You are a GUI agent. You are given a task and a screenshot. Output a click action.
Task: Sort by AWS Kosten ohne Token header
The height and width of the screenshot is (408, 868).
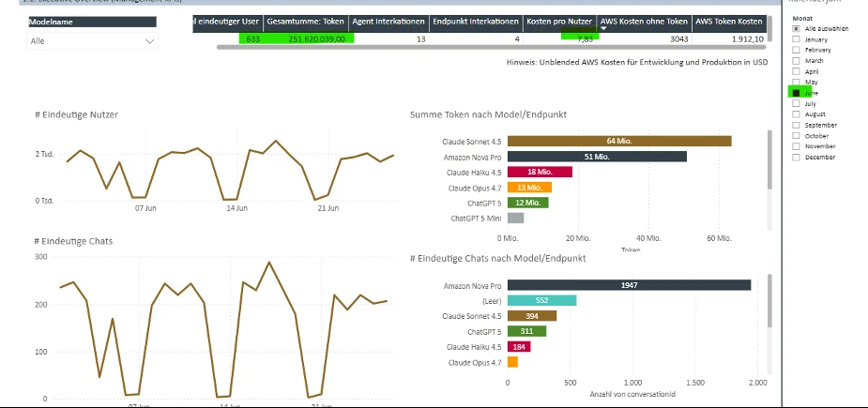645,22
